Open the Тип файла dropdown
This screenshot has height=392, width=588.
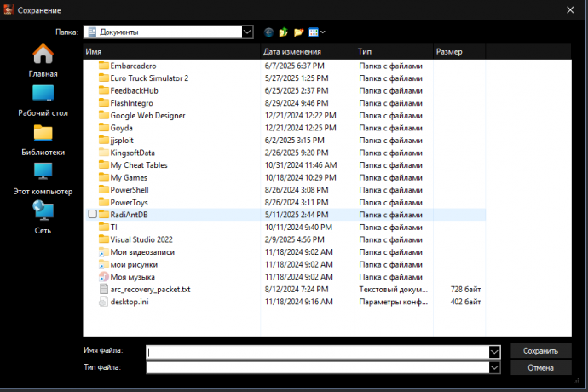493,367
